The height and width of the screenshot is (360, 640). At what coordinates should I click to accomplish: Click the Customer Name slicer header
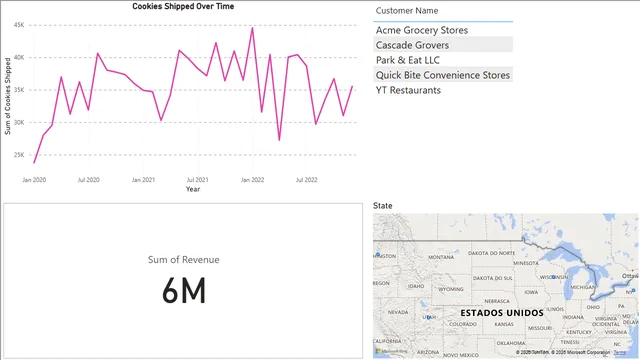click(407, 11)
